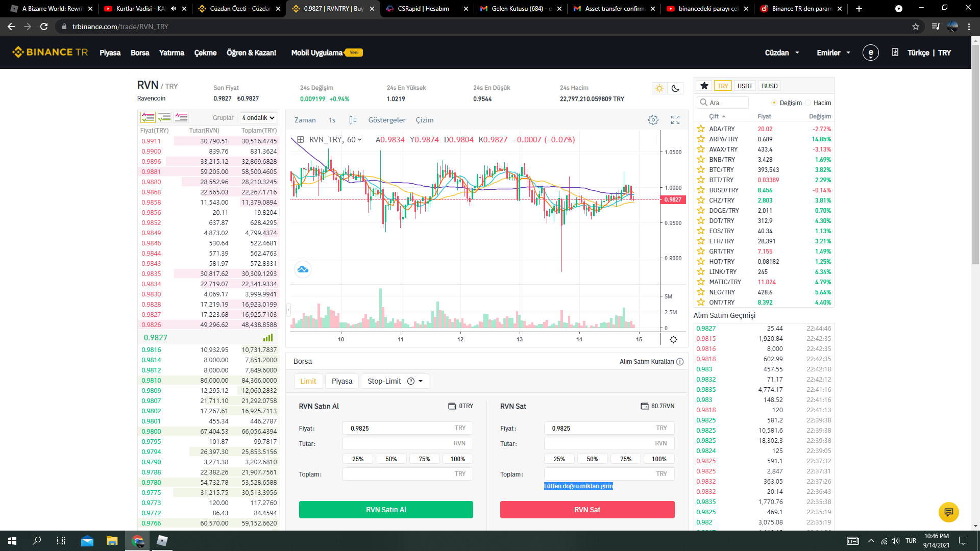
Task: Select the Hacim radio button
Action: pyautogui.click(x=808, y=103)
